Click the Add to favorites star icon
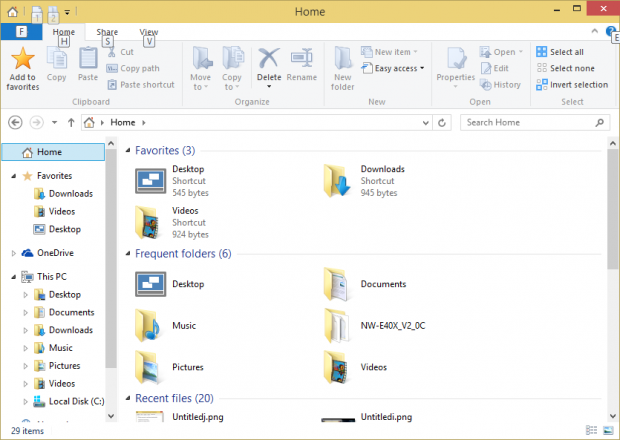 pos(23,59)
